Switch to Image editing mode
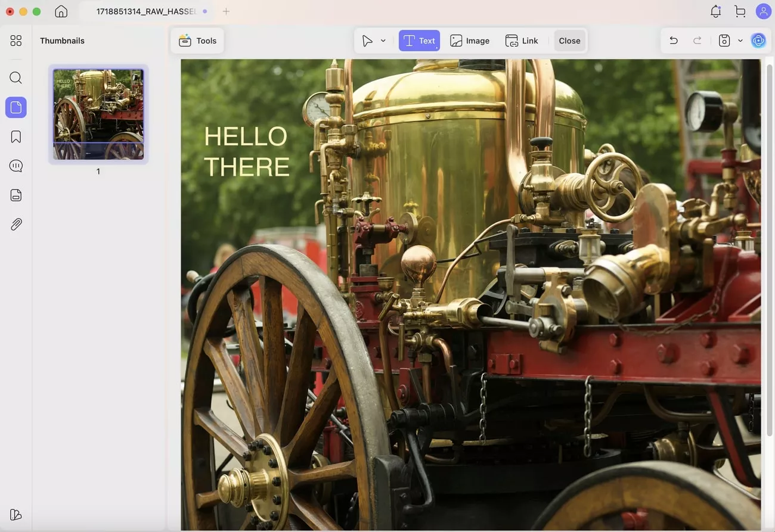775x532 pixels. tap(470, 41)
